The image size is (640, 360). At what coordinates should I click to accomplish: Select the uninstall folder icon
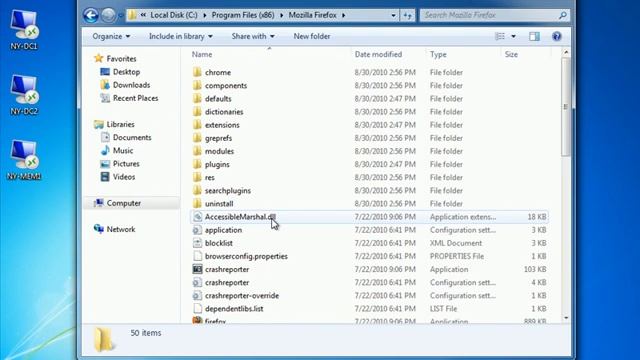[x=198, y=203]
